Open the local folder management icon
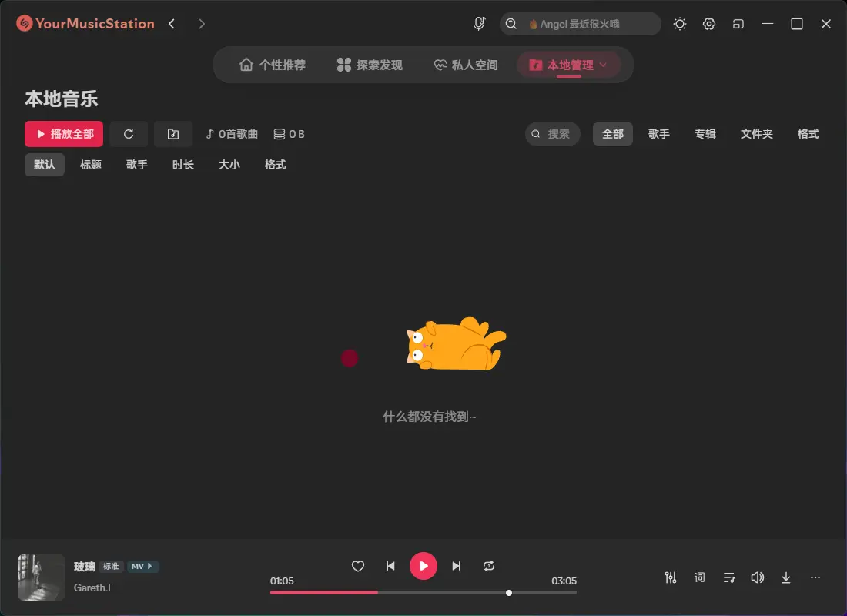Image resolution: width=847 pixels, height=616 pixels. point(172,134)
